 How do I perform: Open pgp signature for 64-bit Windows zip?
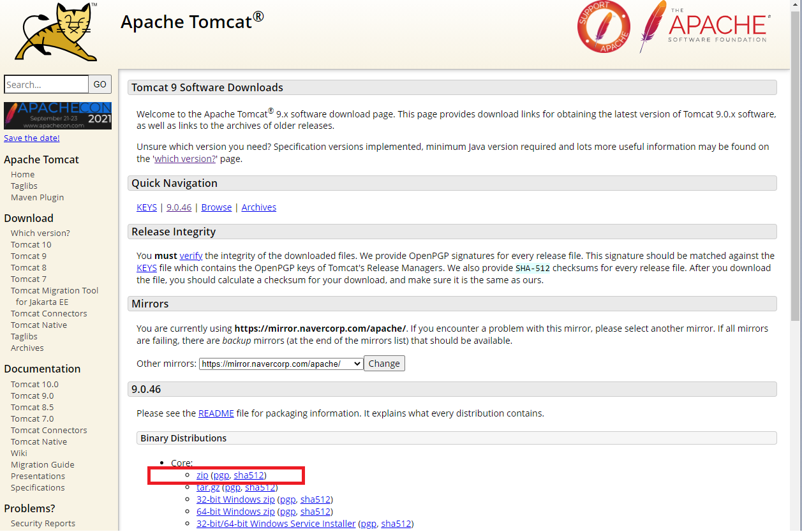(288, 512)
